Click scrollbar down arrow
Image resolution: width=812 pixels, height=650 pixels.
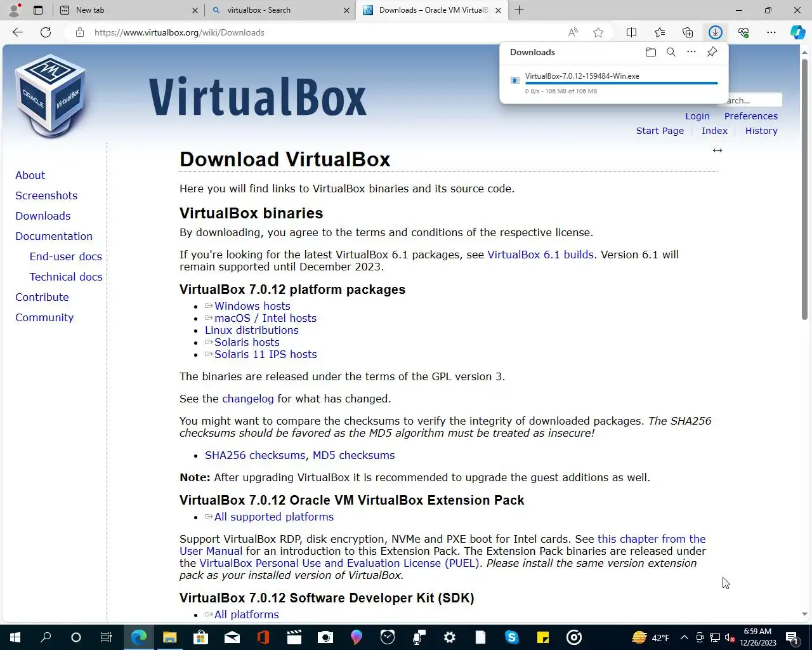(x=804, y=614)
